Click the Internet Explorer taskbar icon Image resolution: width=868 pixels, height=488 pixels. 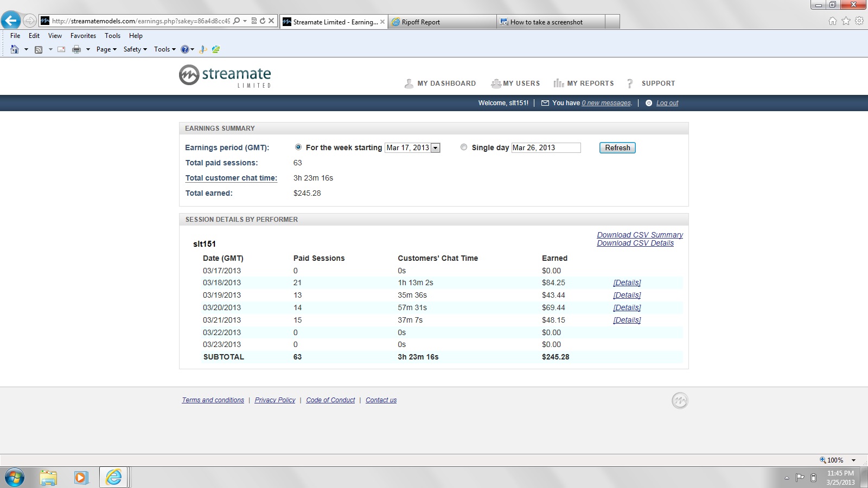click(114, 478)
